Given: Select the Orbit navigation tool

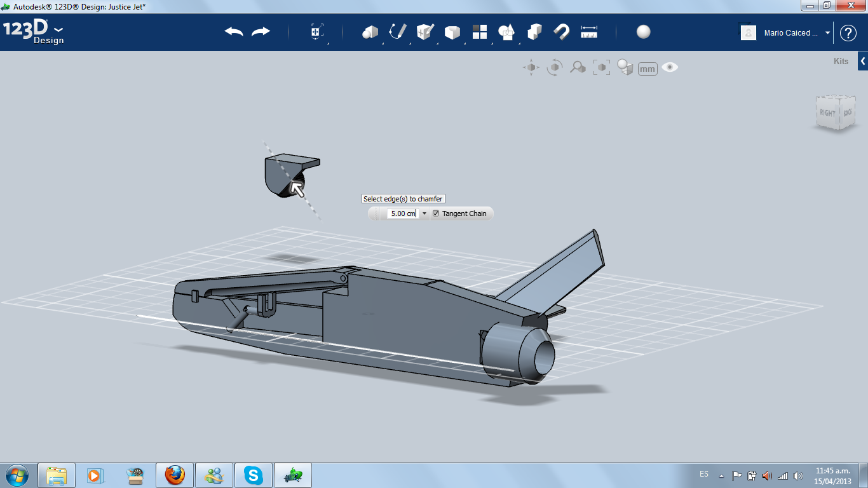Looking at the screenshot, I should coord(555,67).
